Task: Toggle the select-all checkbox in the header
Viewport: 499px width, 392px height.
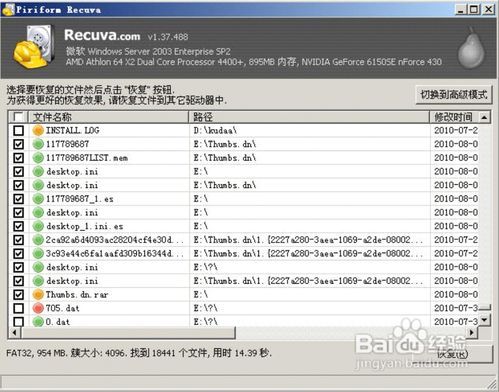Action: pyautogui.click(x=18, y=117)
